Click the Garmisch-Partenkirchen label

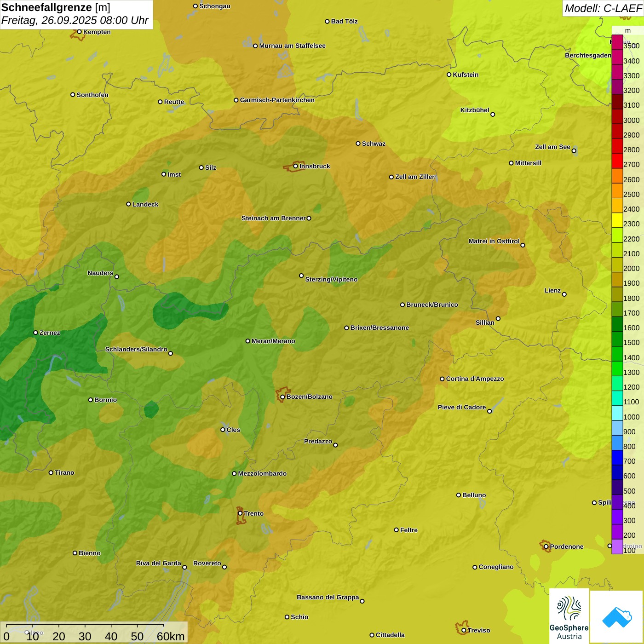[277, 100]
